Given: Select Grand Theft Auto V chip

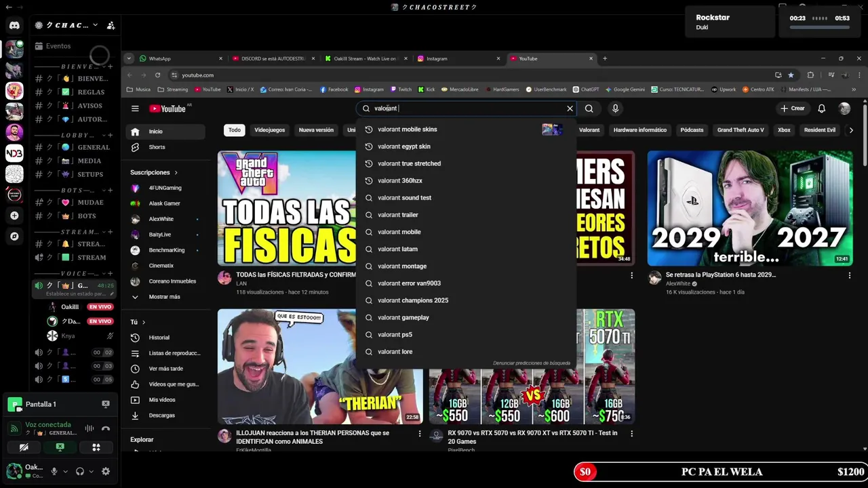Looking at the screenshot, I should (x=741, y=130).
